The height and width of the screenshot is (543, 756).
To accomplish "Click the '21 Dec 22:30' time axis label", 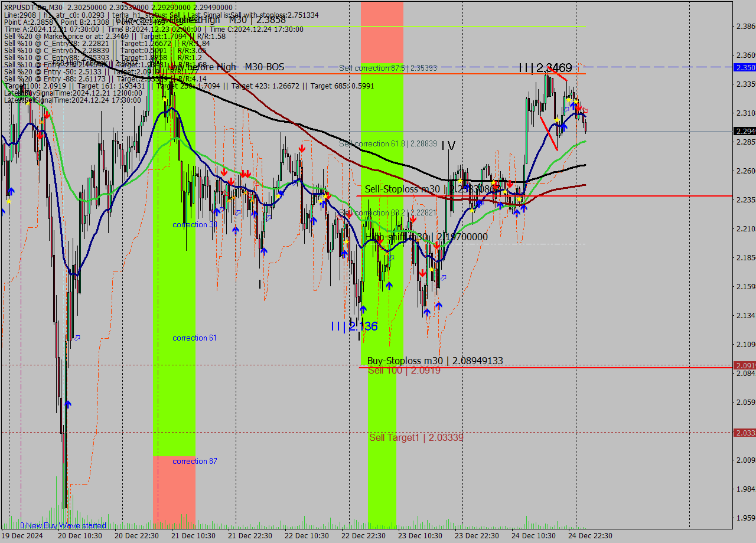I will (250, 536).
